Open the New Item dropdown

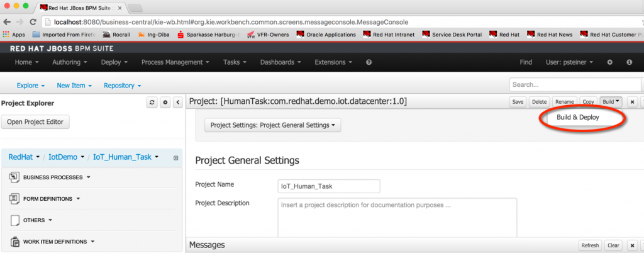(x=74, y=86)
